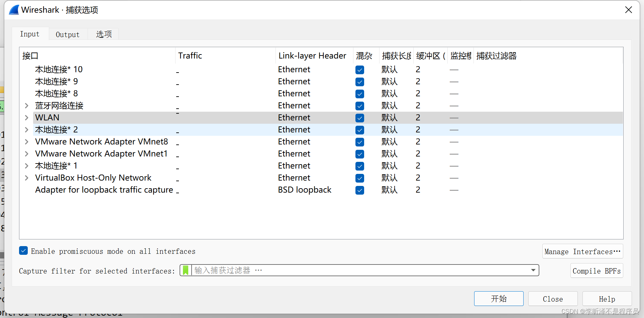Viewport: 644px width, 318px height.
Task: Select VMware Network Adapter VMnet1 name
Action: [x=101, y=154]
